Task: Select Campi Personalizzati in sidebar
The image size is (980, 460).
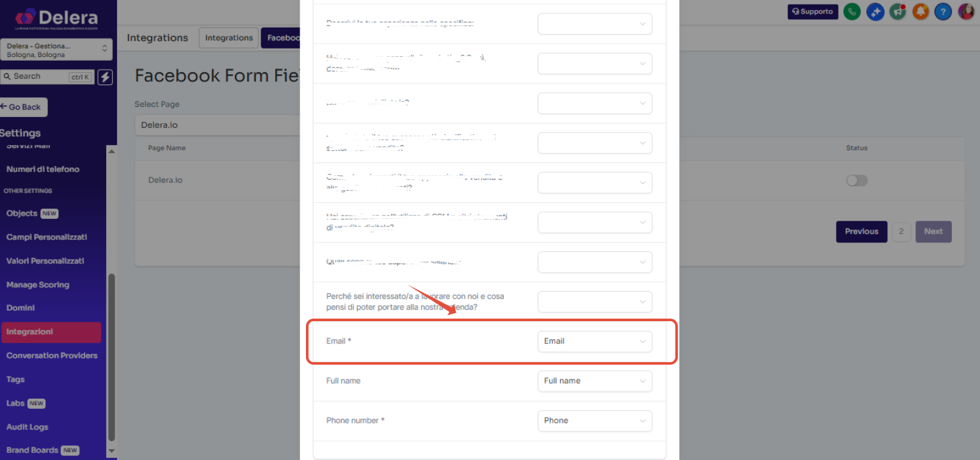Action: coord(46,237)
